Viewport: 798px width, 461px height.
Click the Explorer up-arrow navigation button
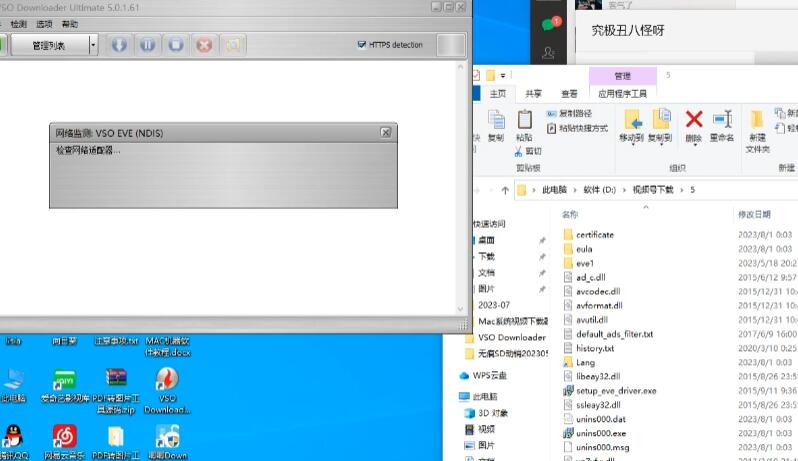505,190
